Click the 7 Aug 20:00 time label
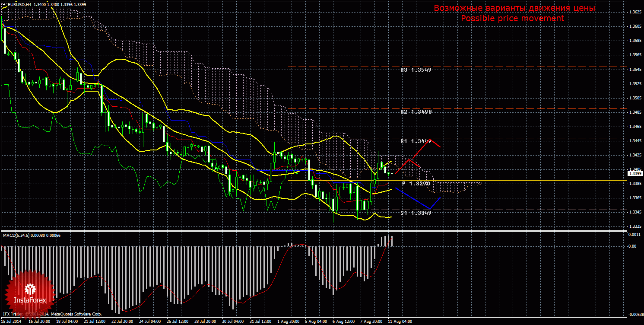The width and height of the screenshot is (644, 325). (371, 322)
